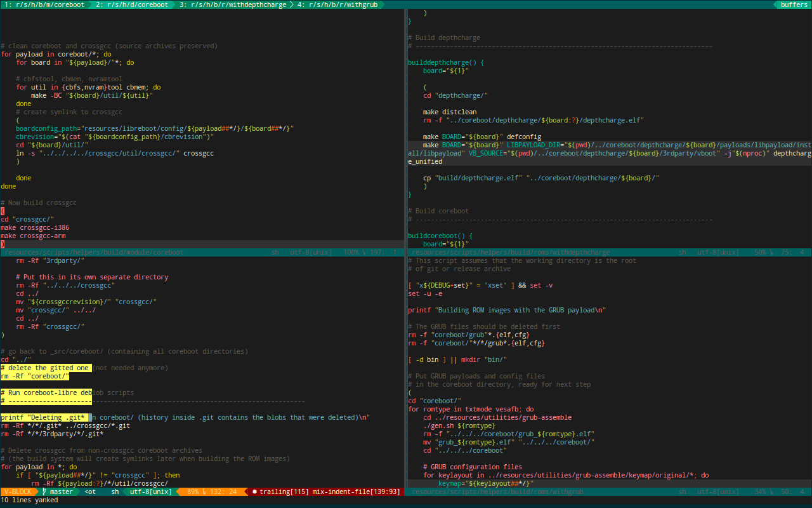Click the buffers label at top right
812x508 pixels.
[794, 4]
